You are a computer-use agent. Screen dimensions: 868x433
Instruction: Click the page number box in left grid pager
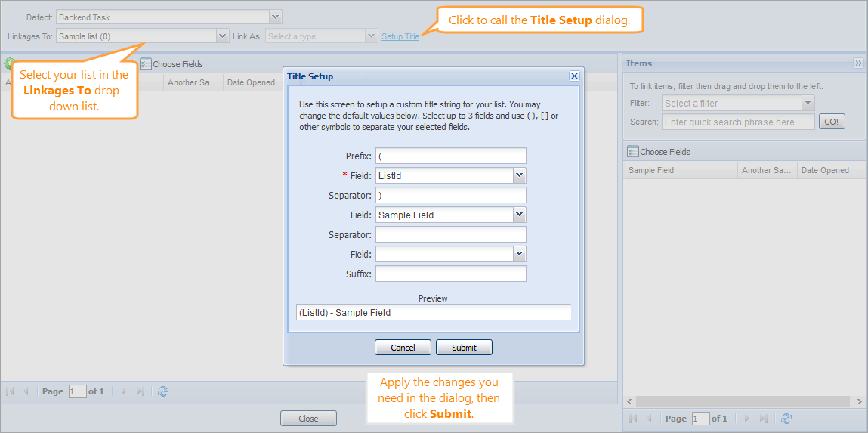pyautogui.click(x=78, y=391)
